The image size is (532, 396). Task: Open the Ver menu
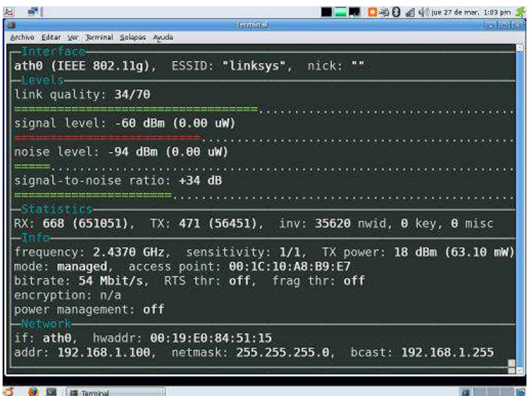click(73, 37)
